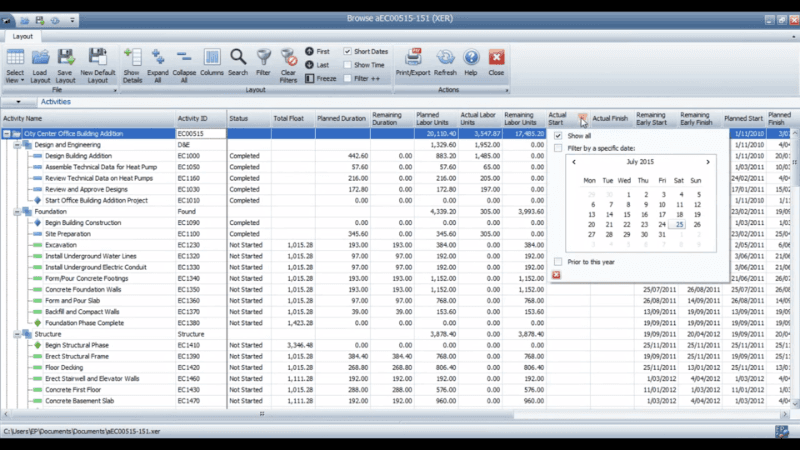Check the Prior to this year option
Screen dimensions: 800x450
(558, 262)
